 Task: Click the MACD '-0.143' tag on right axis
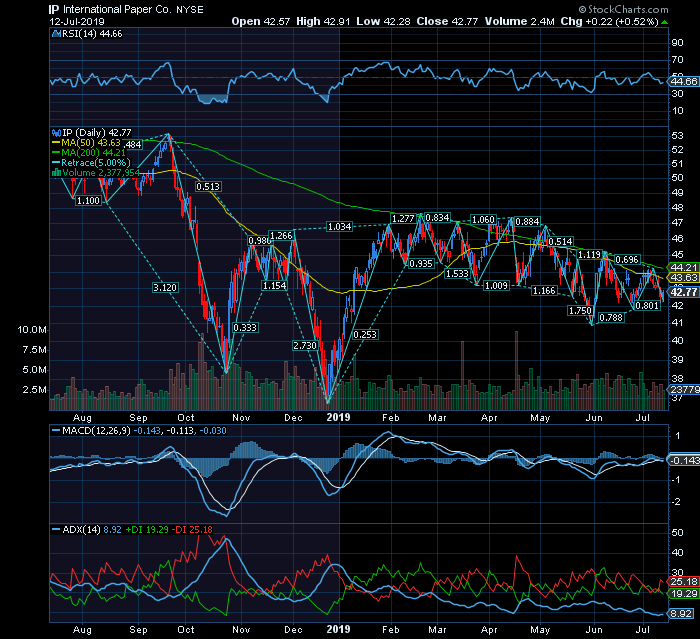683,461
